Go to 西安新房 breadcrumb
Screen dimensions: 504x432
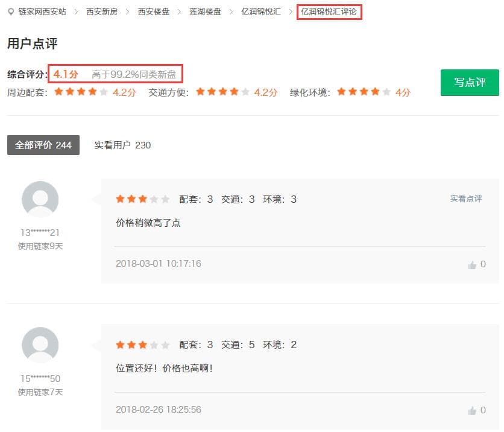click(102, 11)
